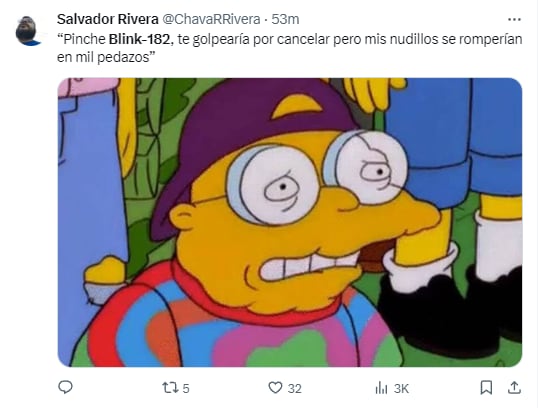The image size is (538, 408).
Task: Click the share upload arrow icon
Action: click(x=514, y=388)
